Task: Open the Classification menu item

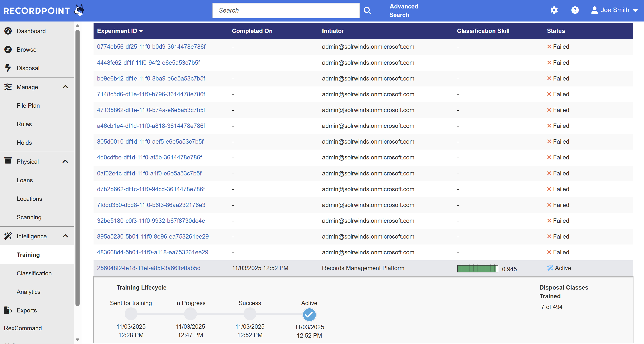Action: (x=34, y=273)
